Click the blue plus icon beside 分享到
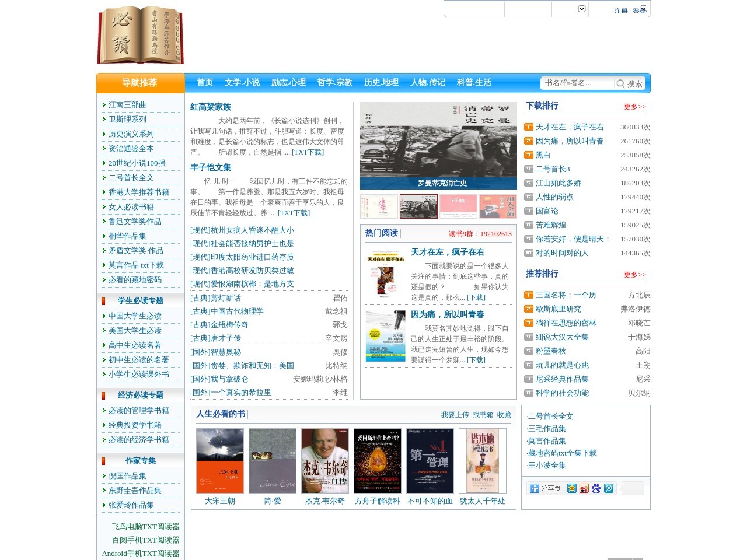Viewport: 747px width, 560px height. [x=534, y=488]
